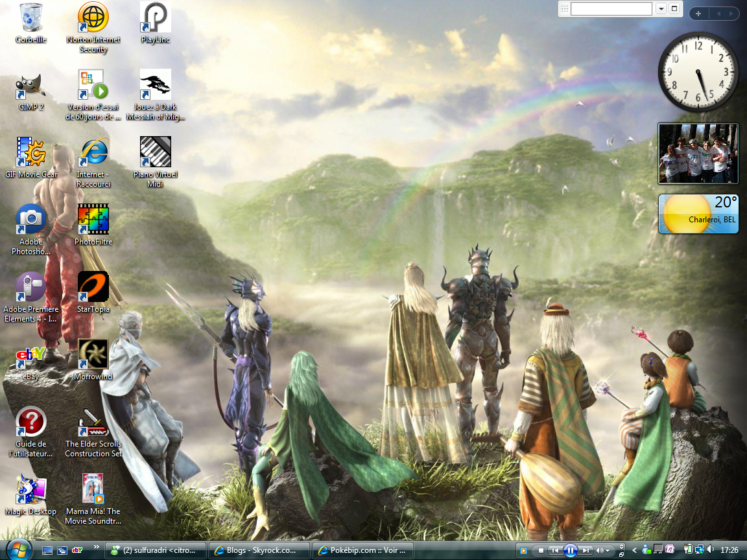Switch to Blogs - Skyrock.com taskbar window
This screenshot has height=560, width=747.
click(x=258, y=550)
